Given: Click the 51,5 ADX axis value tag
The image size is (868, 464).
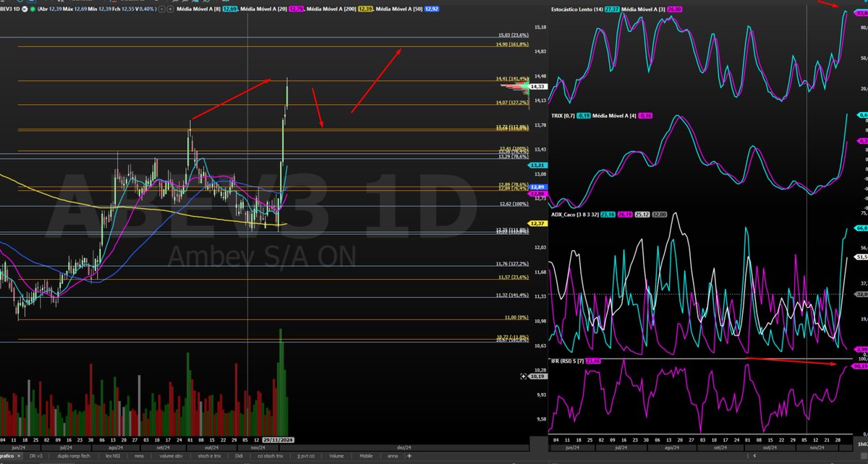Looking at the screenshot, I should (860, 257).
